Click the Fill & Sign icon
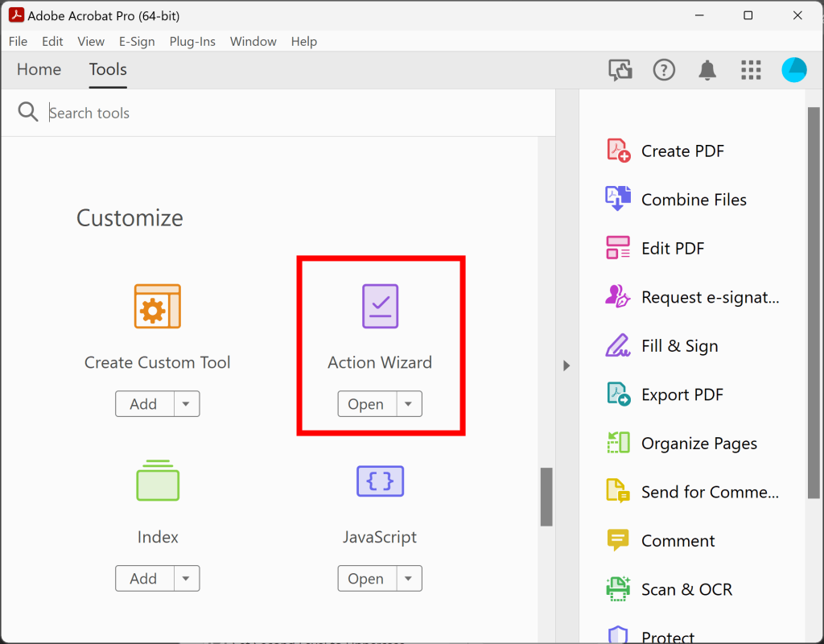Screen dimensions: 824x644 (618, 346)
